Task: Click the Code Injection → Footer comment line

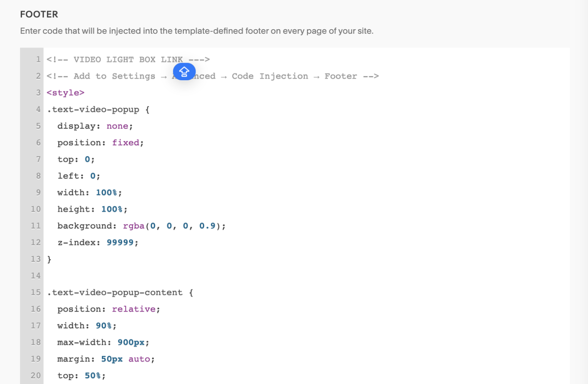Action: (213, 76)
